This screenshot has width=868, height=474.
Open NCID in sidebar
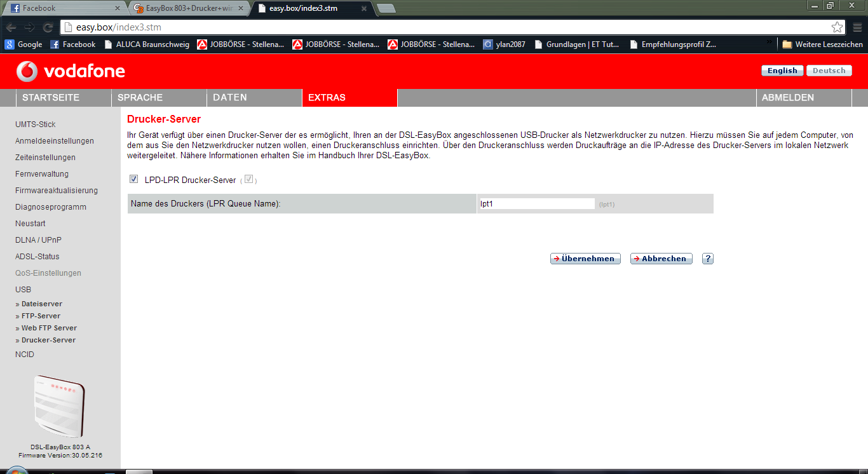point(25,355)
